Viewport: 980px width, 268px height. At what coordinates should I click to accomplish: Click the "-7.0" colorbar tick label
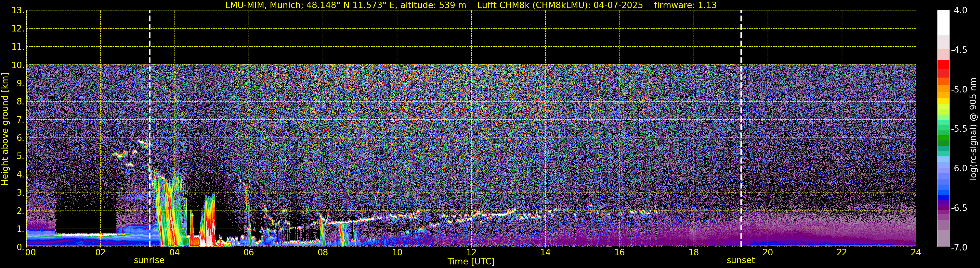959,247
